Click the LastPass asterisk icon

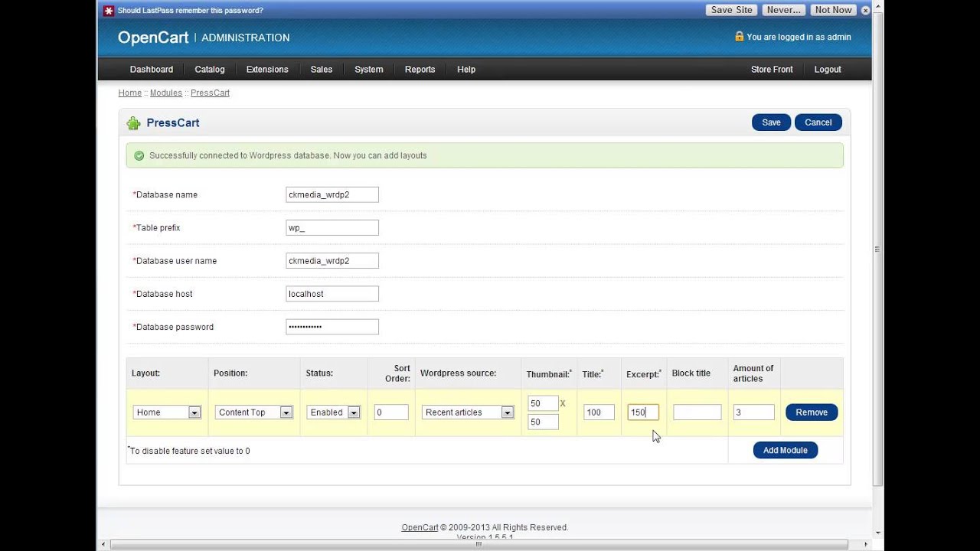[109, 10]
